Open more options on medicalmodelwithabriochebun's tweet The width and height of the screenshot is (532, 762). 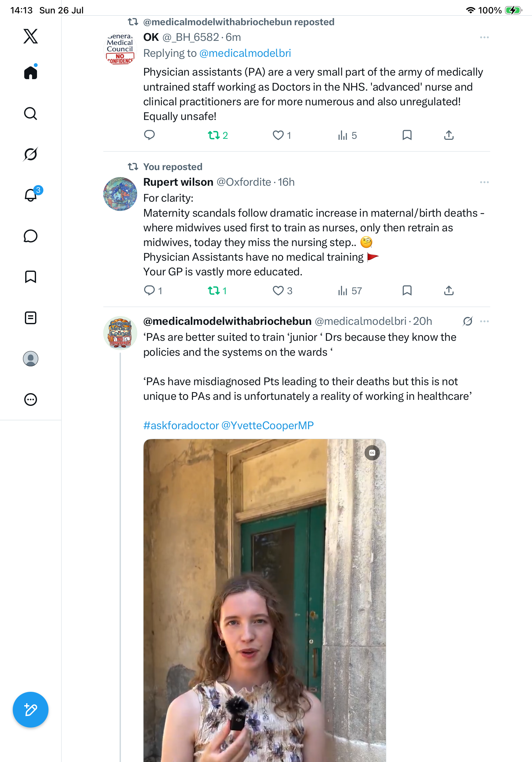(484, 321)
